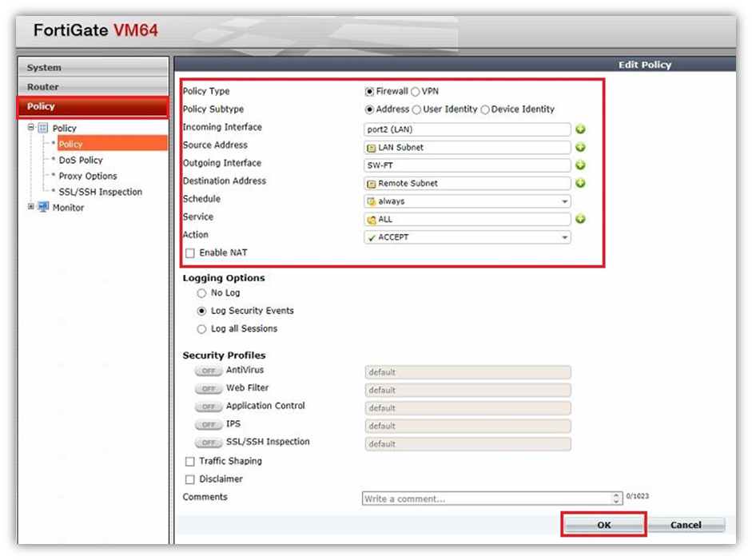Tick the Enable NAT checkbox
Screen dimensions: 752x560
point(190,252)
